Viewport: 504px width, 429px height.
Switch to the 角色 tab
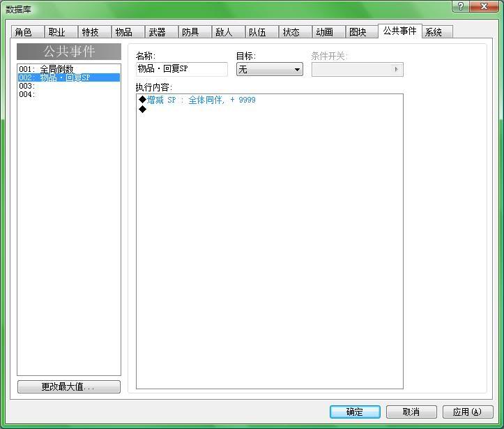(x=27, y=32)
